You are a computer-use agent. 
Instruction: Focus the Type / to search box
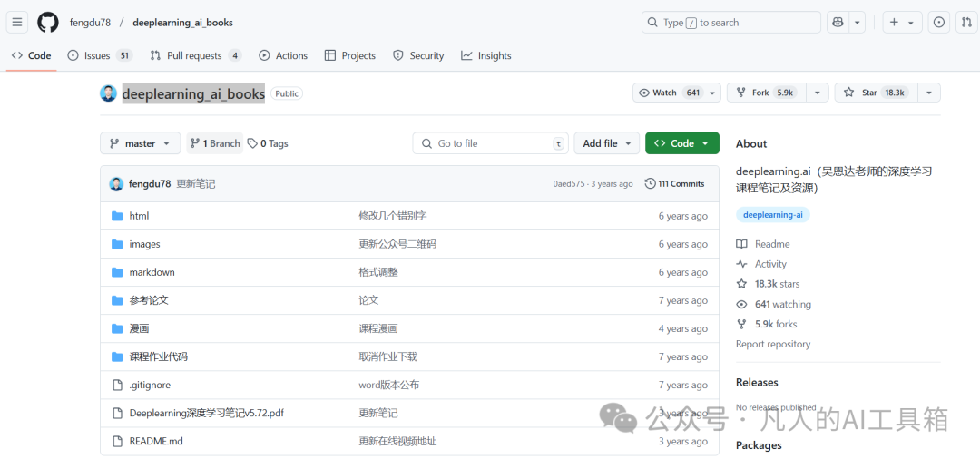click(730, 23)
